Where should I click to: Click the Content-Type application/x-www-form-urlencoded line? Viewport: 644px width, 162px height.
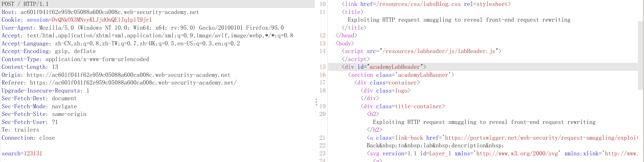[75, 59]
